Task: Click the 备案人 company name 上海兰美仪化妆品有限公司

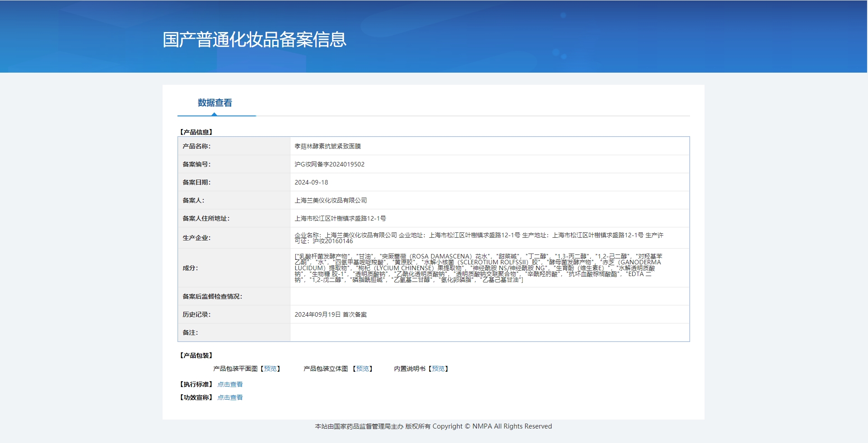Action: tap(331, 200)
